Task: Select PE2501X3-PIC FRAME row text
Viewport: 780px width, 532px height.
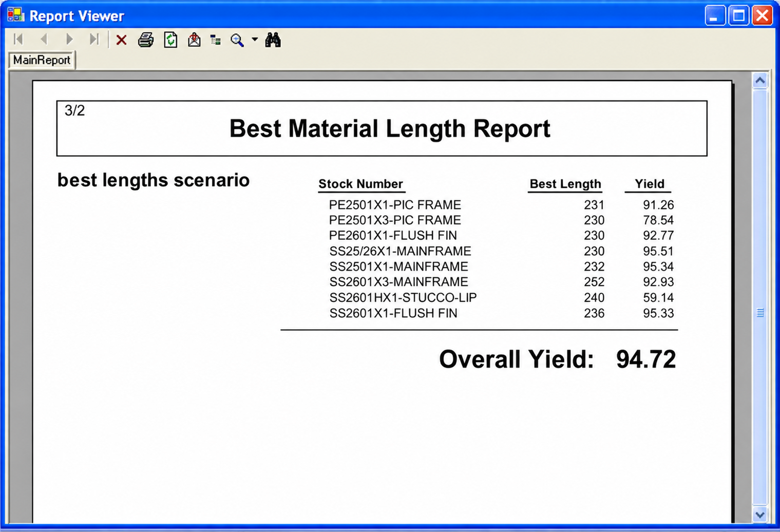Action: pyautogui.click(x=395, y=220)
